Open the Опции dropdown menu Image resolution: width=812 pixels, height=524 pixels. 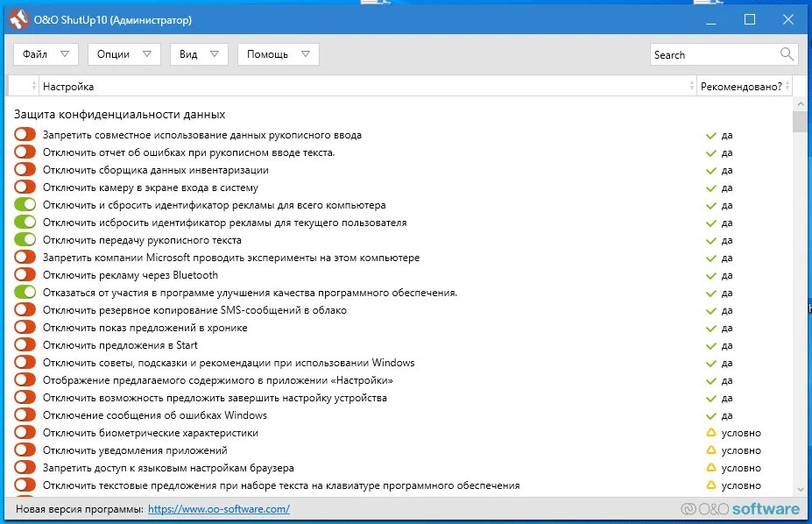(x=124, y=54)
